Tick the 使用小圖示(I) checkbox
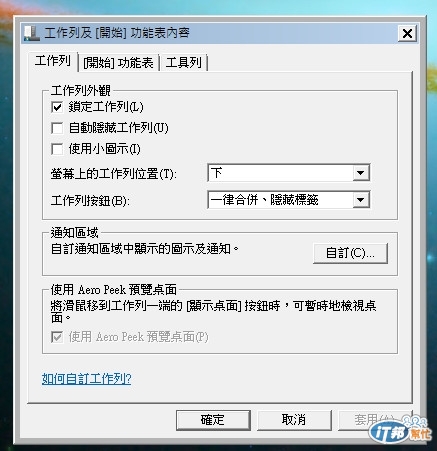The image size is (437, 451). [x=57, y=149]
